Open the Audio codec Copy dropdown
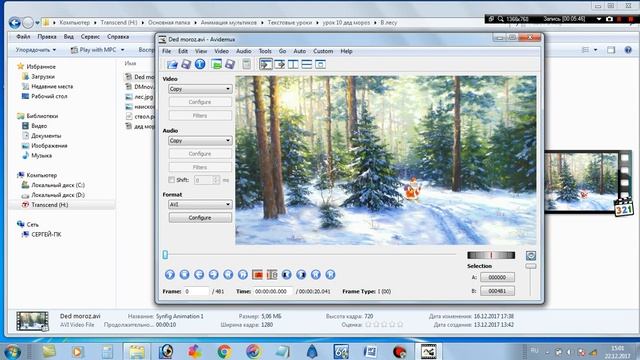The width and height of the screenshot is (640, 360). (200, 140)
